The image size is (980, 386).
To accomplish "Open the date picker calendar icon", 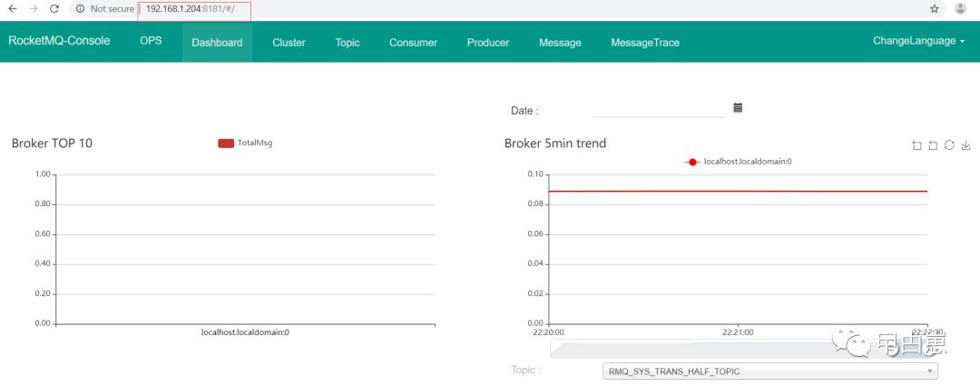I will point(738,108).
